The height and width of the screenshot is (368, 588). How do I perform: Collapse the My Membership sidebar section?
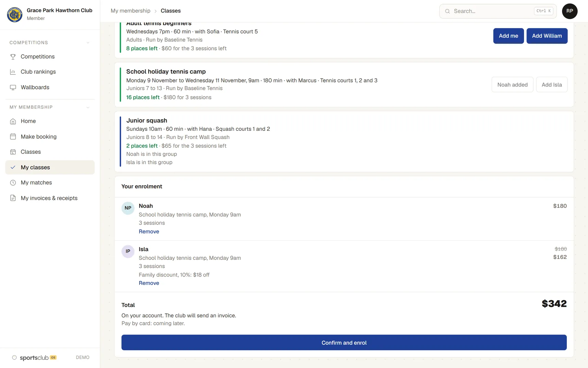(88, 107)
